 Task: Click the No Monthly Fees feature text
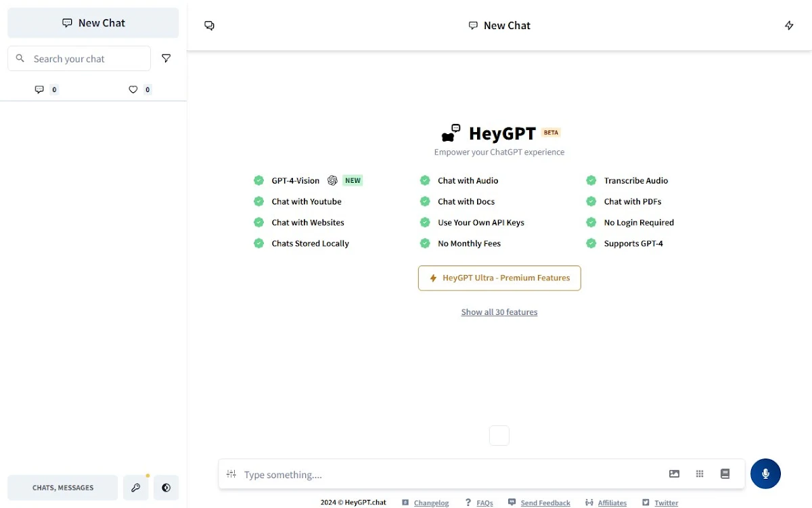click(470, 244)
